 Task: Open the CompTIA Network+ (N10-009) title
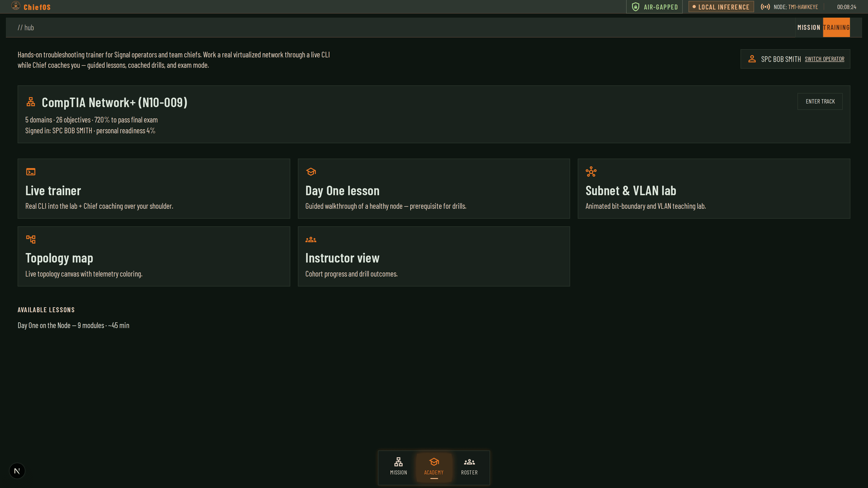115,102
